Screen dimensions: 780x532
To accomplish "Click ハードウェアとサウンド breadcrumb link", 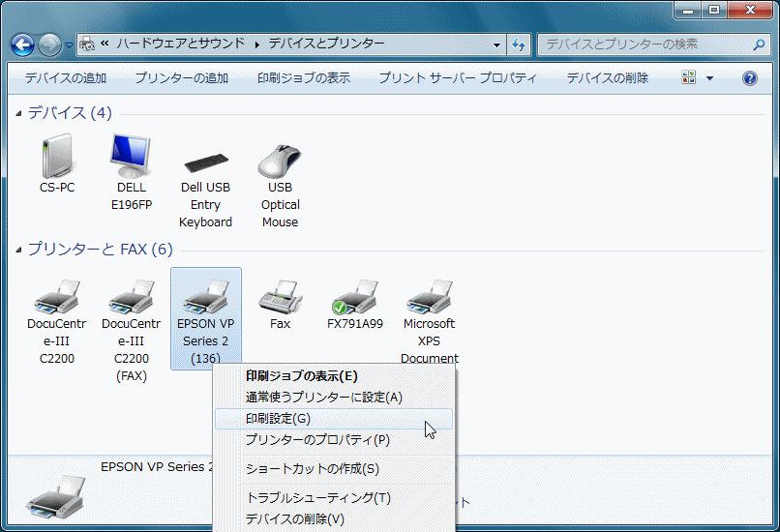I will (181, 44).
